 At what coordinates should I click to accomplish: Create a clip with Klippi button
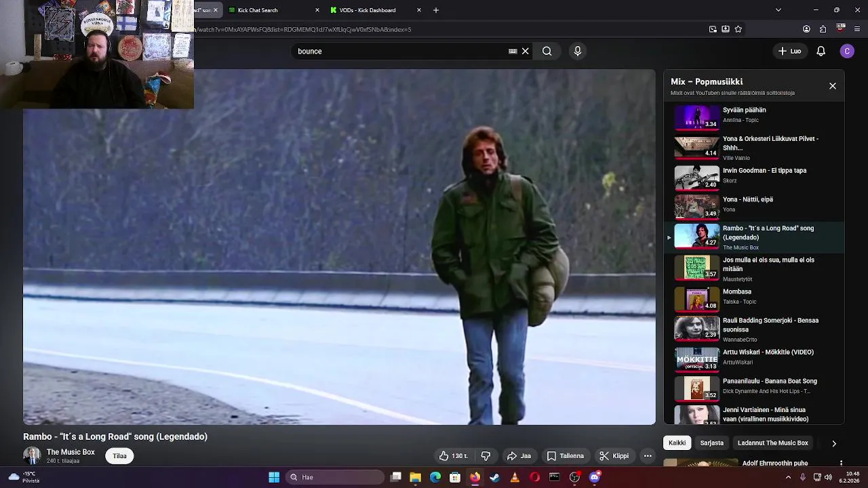(614, 456)
